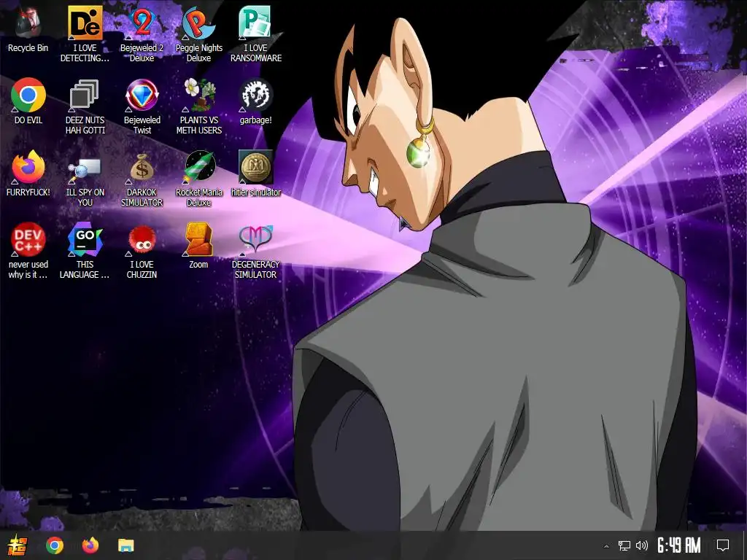This screenshot has height=560, width=747.
Task: Open File Explorer from the taskbar
Action: [126, 545]
